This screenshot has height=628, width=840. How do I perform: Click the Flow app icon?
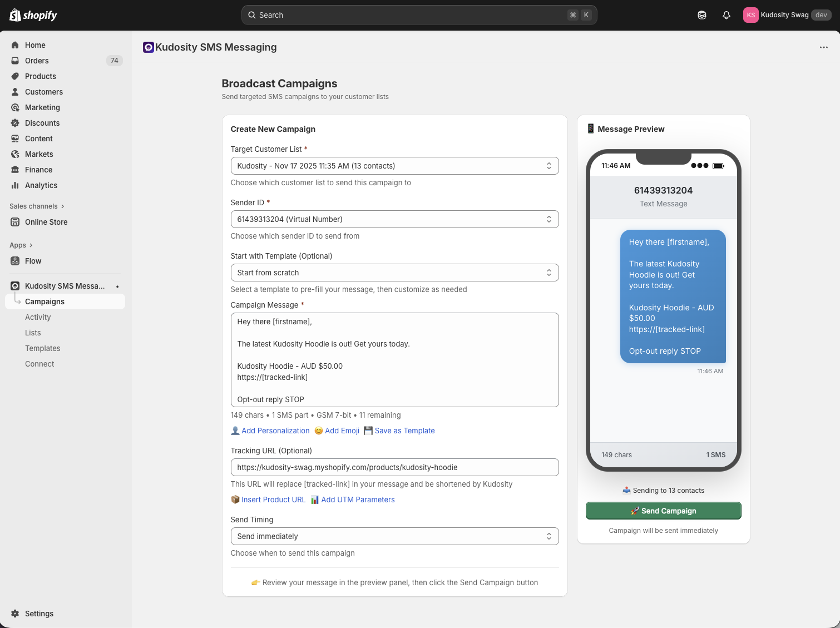(15, 261)
